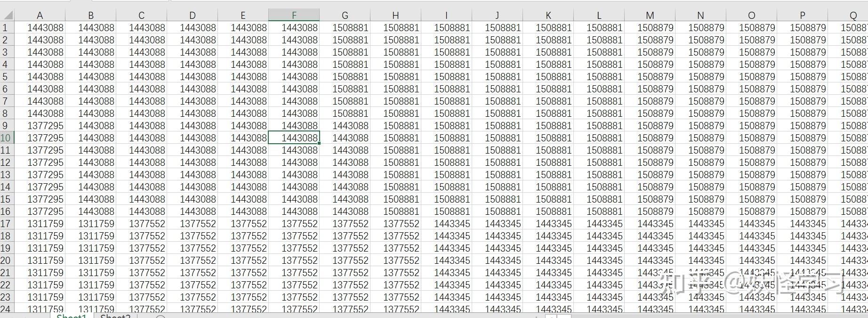The image size is (868, 318).
Task: Click cell H17 containing 1377552
Action: [395, 224]
